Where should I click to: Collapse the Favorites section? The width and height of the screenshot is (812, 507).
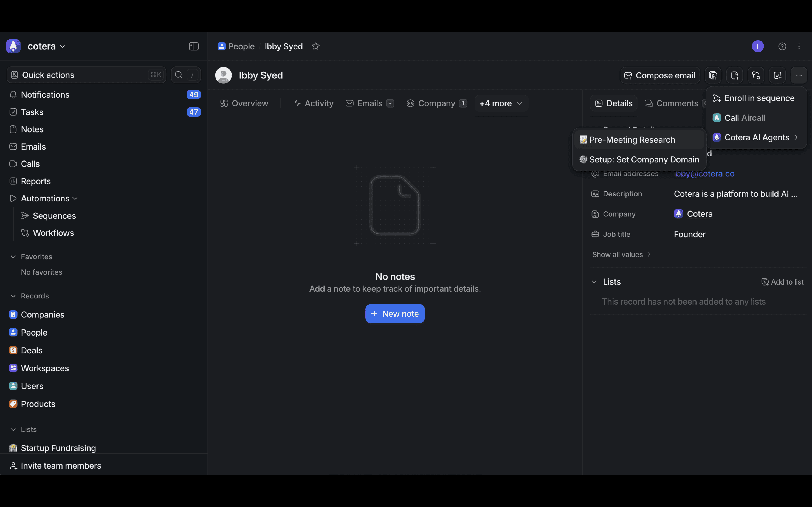(13, 257)
